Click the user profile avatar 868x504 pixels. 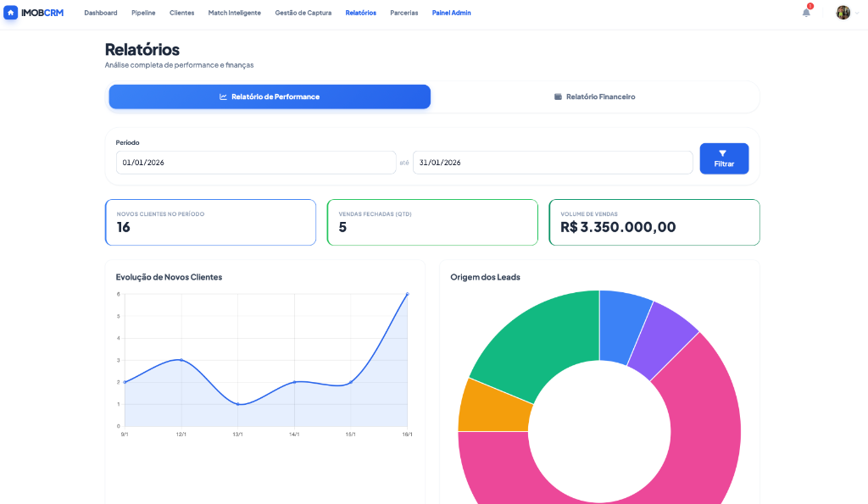[843, 13]
